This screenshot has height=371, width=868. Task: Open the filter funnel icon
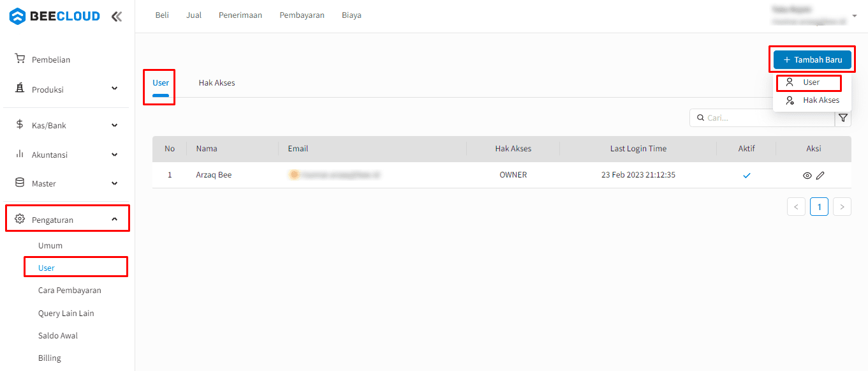click(x=843, y=118)
